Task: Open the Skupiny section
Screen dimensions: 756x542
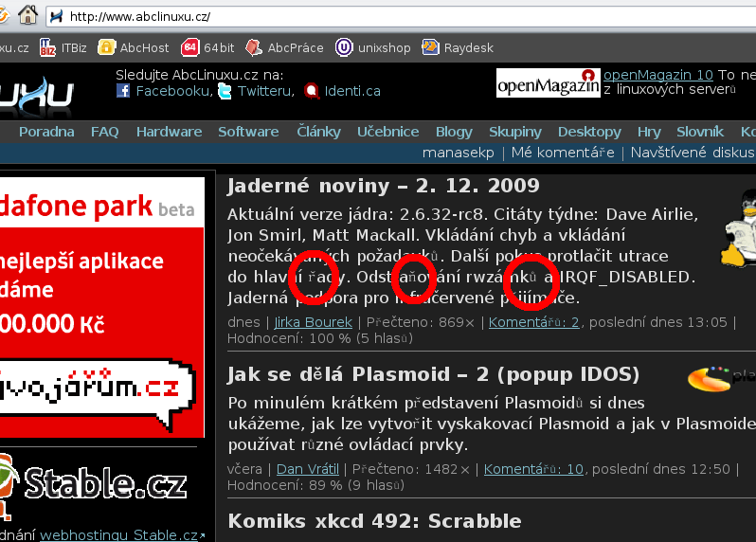Action: coord(515,132)
